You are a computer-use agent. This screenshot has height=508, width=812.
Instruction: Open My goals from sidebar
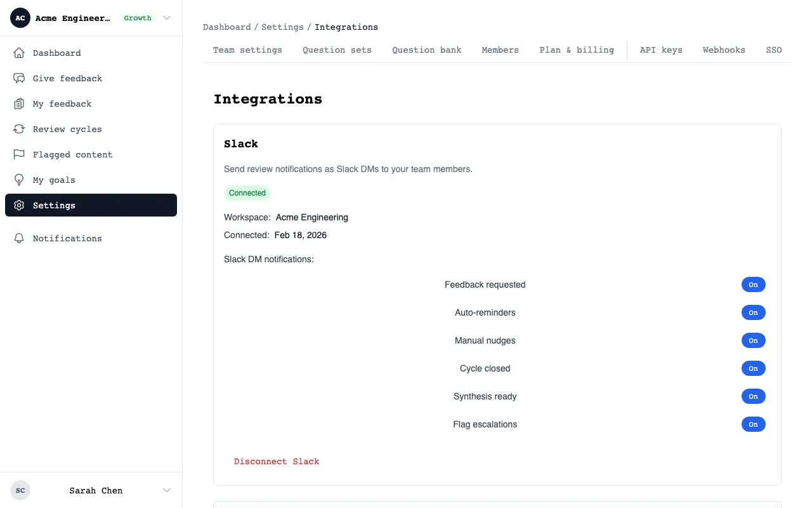pyautogui.click(x=91, y=180)
